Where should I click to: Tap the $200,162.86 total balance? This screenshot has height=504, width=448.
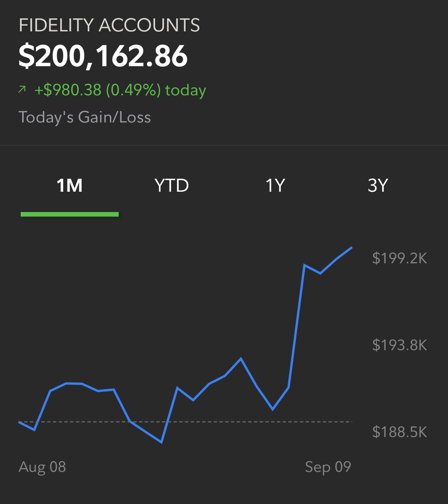103,56
